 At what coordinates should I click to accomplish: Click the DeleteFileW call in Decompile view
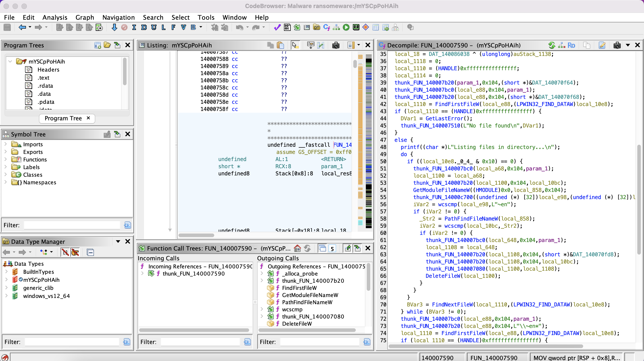[443, 276]
